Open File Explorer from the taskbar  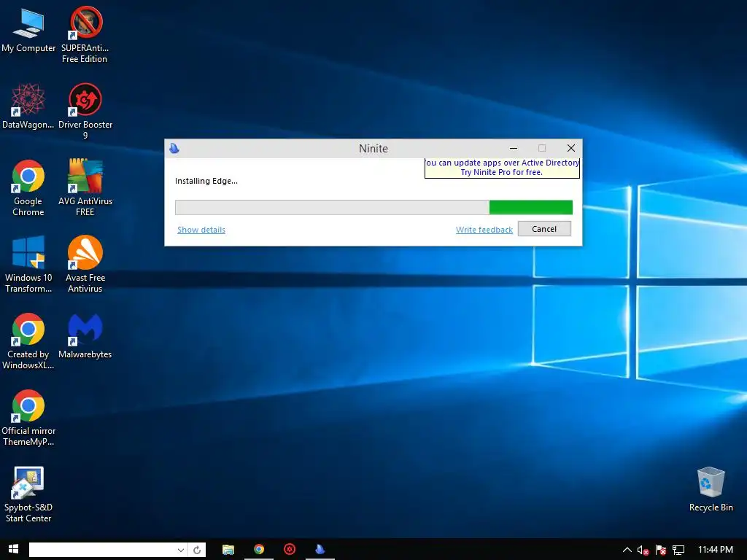click(x=228, y=550)
